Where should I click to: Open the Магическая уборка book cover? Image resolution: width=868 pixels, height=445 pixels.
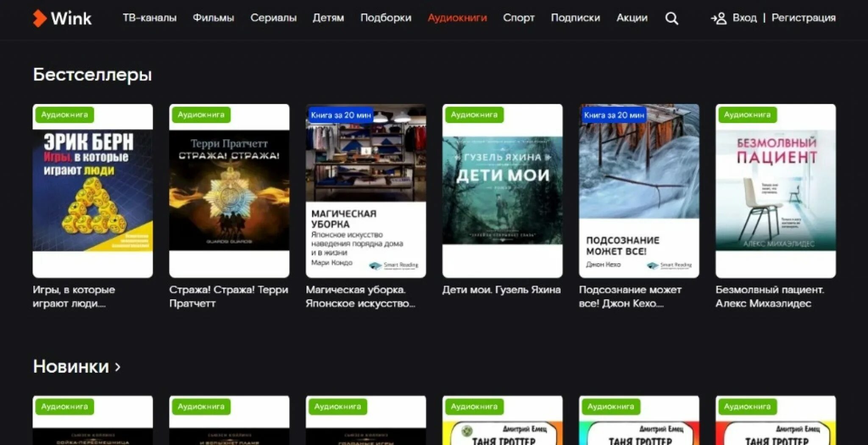366,191
